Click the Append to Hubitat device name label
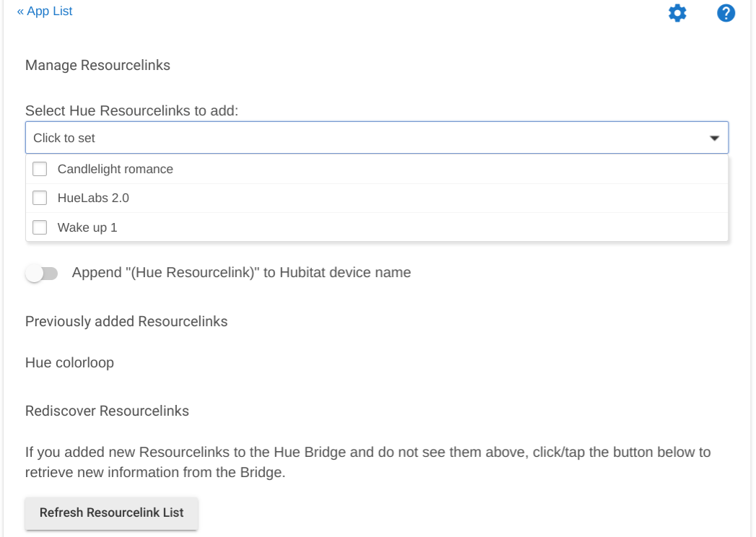This screenshot has width=756, height=537. coord(242,272)
